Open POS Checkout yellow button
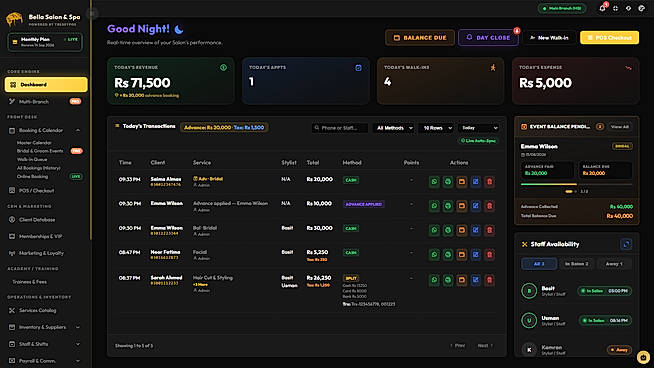This screenshot has width=654, height=368. 609,38
